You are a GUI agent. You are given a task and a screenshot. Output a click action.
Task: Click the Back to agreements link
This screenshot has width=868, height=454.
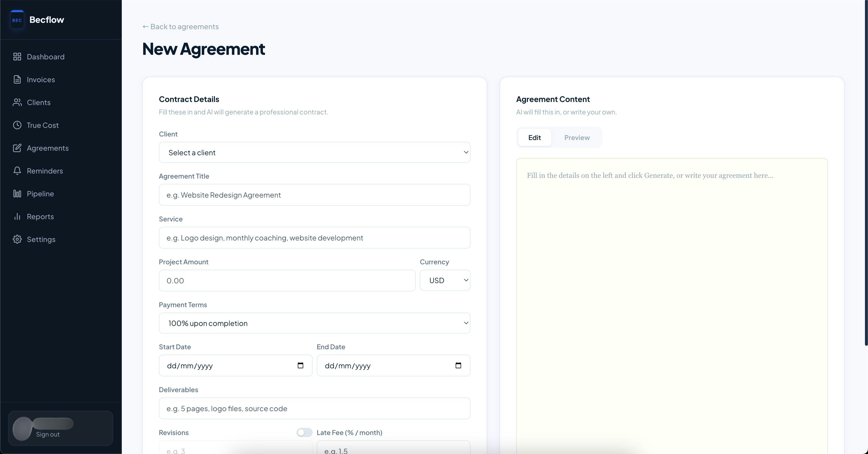[181, 27]
